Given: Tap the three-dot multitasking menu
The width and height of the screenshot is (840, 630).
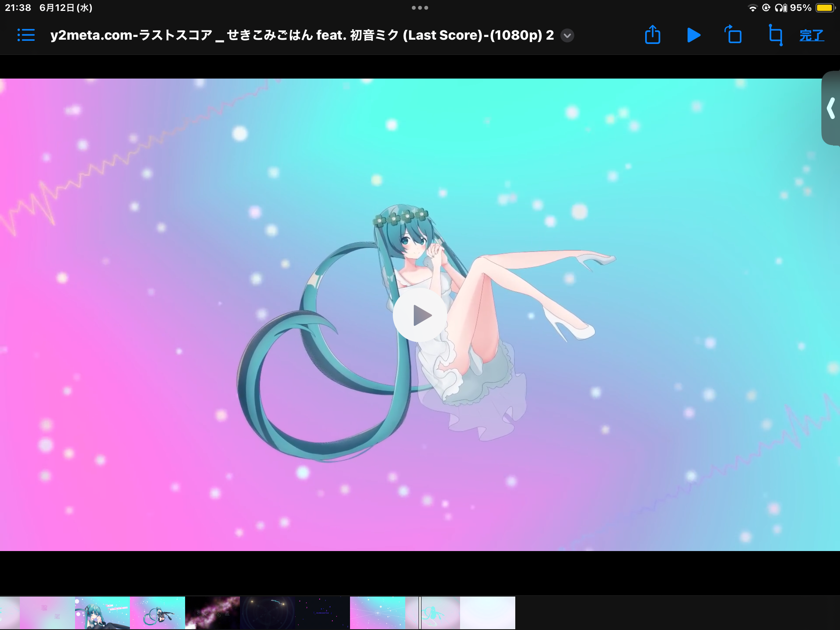Looking at the screenshot, I should (420, 8).
